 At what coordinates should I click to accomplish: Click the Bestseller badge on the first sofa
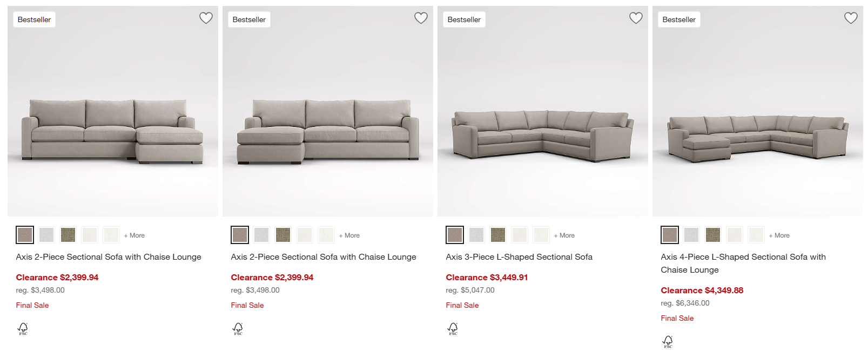(34, 19)
